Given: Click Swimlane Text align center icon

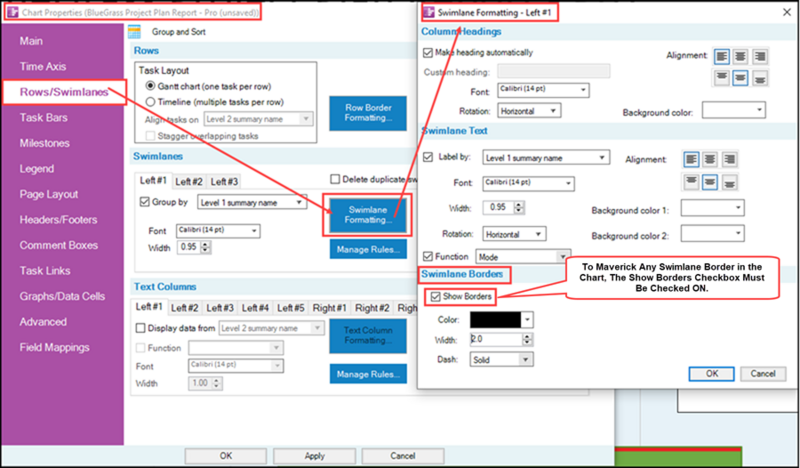Looking at the screenshot, I should [710, 159].
